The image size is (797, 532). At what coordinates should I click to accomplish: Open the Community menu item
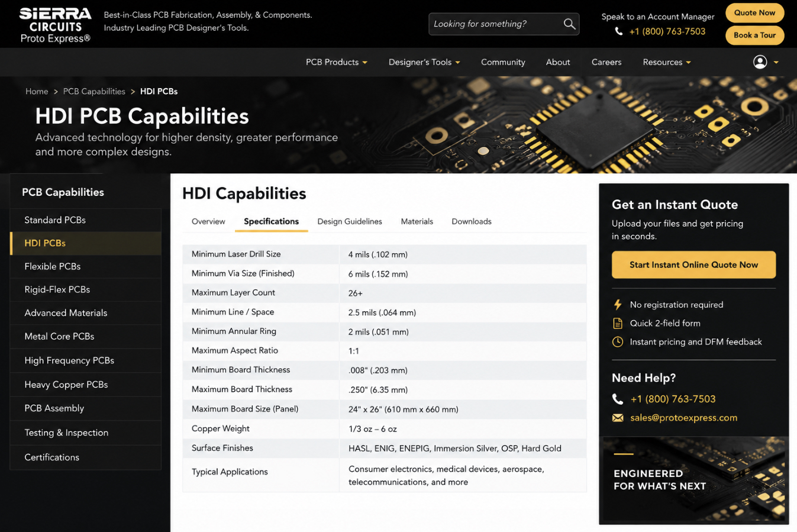click(x=503, y=62)
